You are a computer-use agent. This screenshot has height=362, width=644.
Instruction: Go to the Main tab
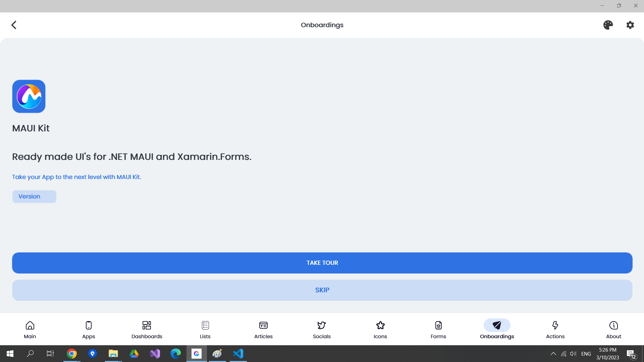tap(30, 329)
